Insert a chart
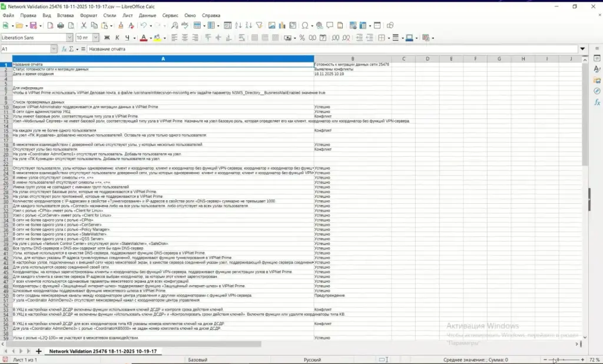Viewport: 603px width, 364px height. (x=282, y=25)
